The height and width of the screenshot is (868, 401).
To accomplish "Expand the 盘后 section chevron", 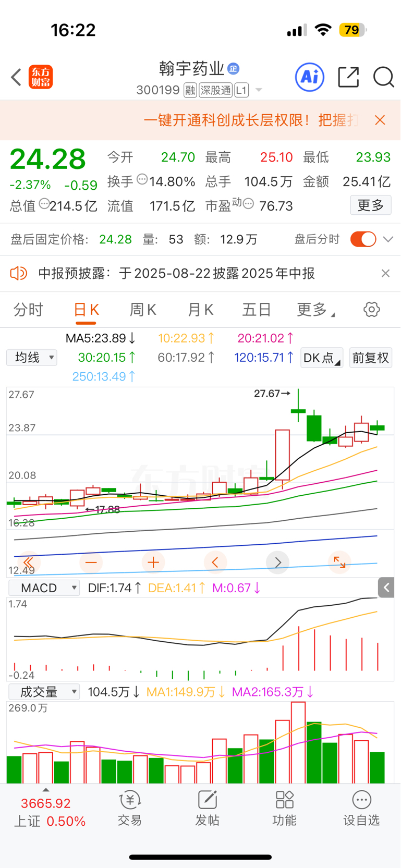I will coord(388,239).
